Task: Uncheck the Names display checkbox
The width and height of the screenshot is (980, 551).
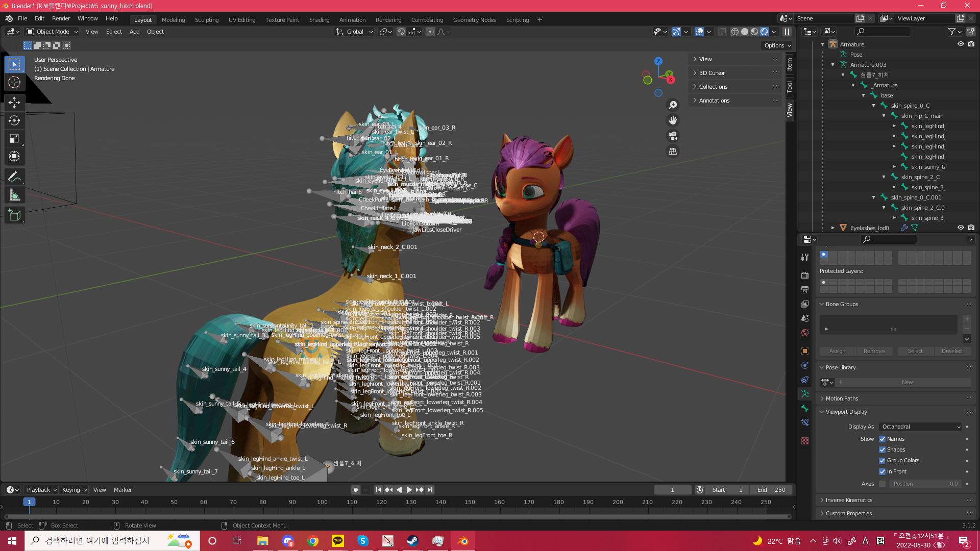Action: pyautogui.click(x=882, y=439)
